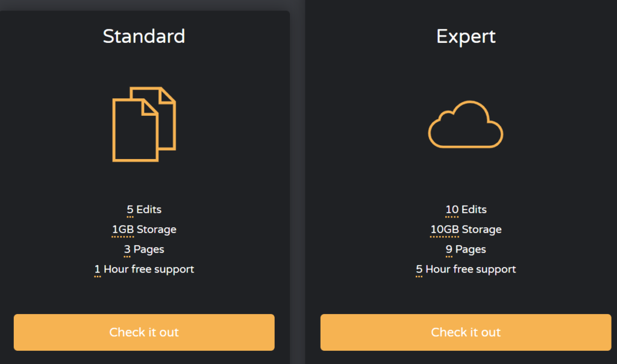Click 'Hour free support' text in Expert plan
This screenshot has width=617, height=364.
(x=471, y=269)
